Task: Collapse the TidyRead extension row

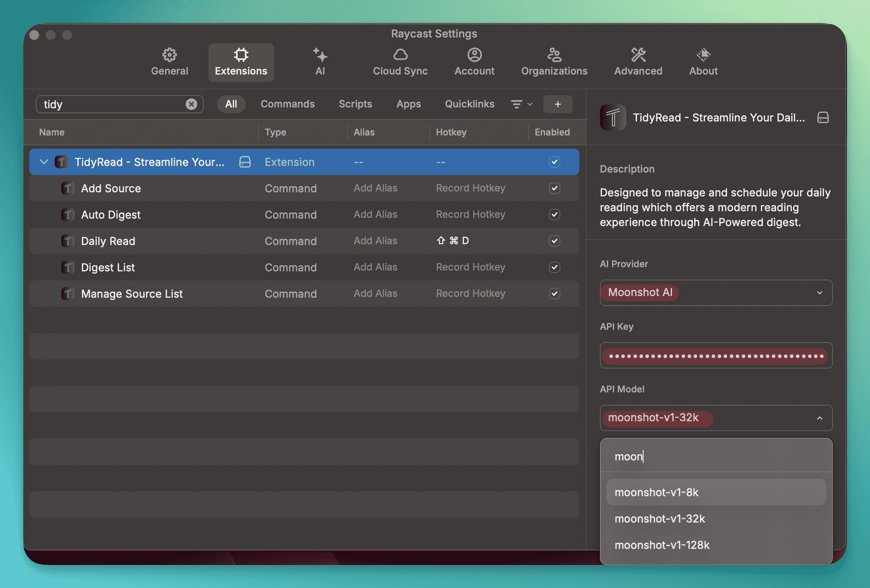Action: tap(44, 162)
